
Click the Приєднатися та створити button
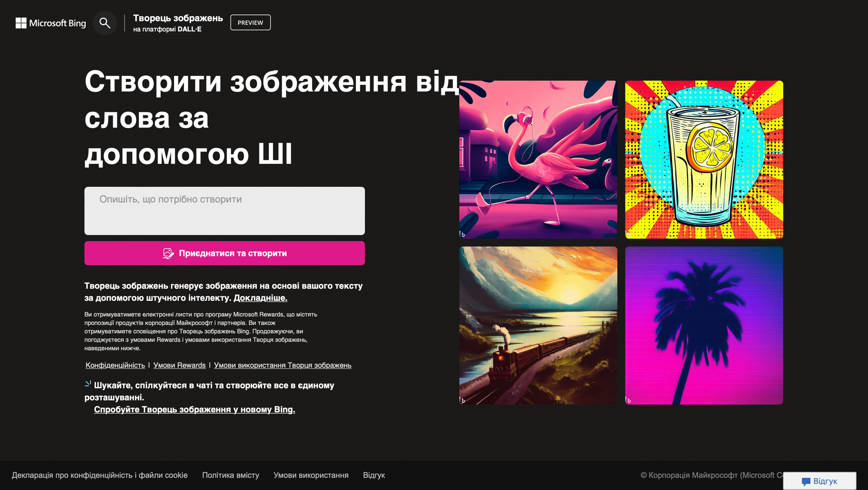pyautogui.click(x=224, y=253)
